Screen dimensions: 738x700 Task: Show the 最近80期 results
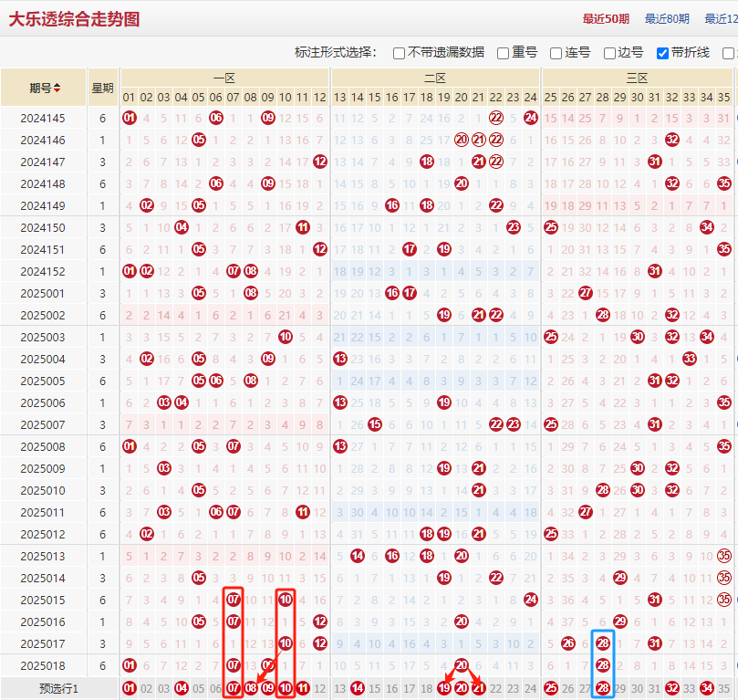coord(667,18)
